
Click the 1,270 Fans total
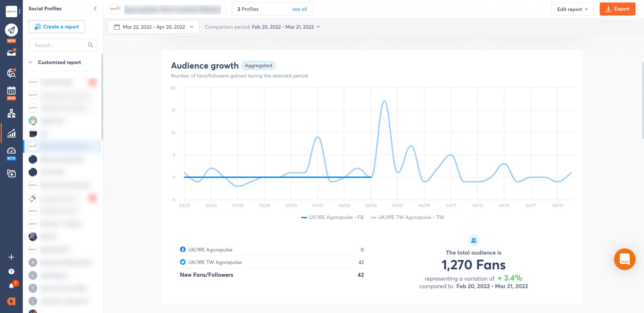(474, 265)
